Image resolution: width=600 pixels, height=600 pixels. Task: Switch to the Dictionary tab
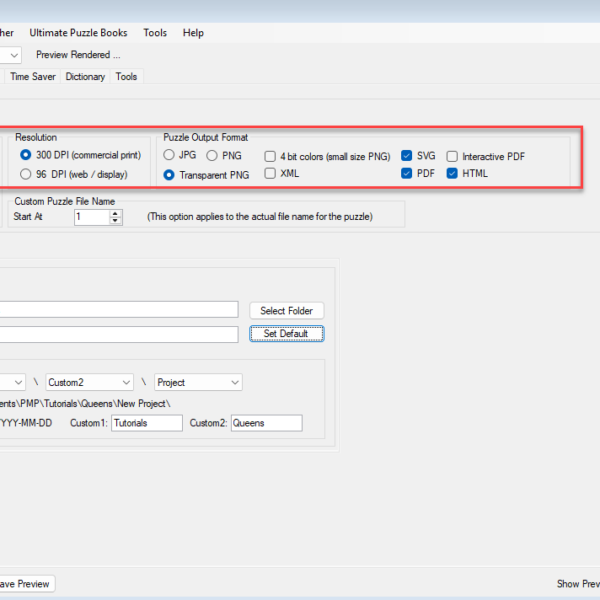tap(85, 77)
